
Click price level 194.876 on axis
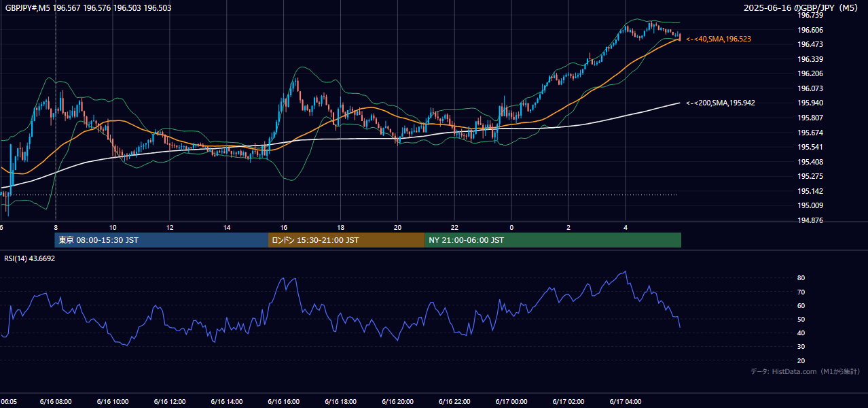(x=811, y=220)
